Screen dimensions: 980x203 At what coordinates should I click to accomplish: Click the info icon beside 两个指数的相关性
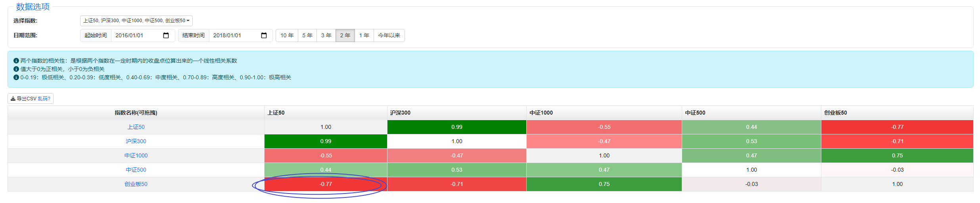(x=16, y=61)
